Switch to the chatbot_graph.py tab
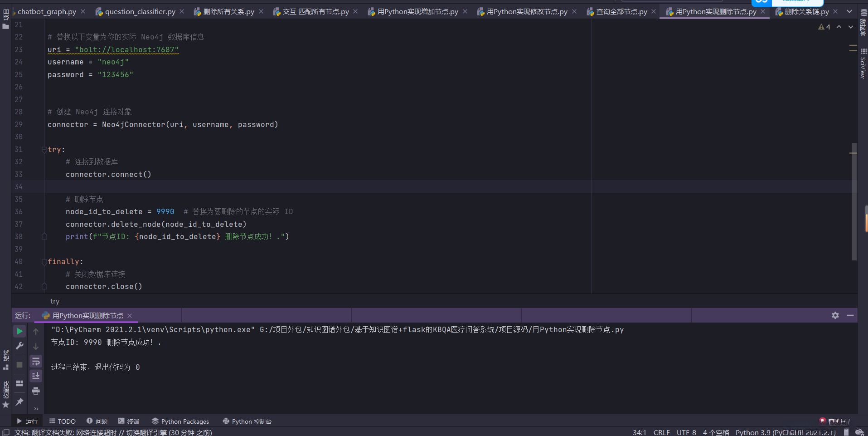 (x=47, y=12)
